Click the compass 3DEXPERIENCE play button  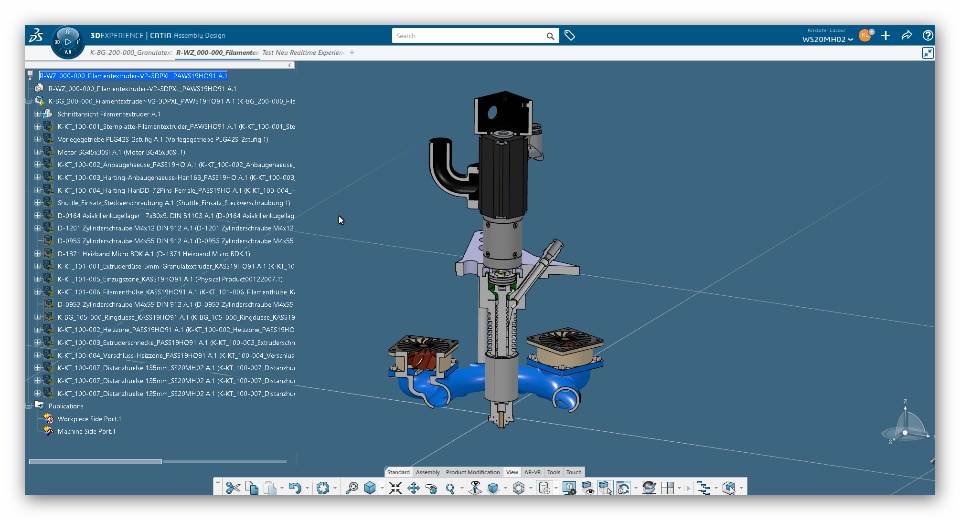pos(67,42)
